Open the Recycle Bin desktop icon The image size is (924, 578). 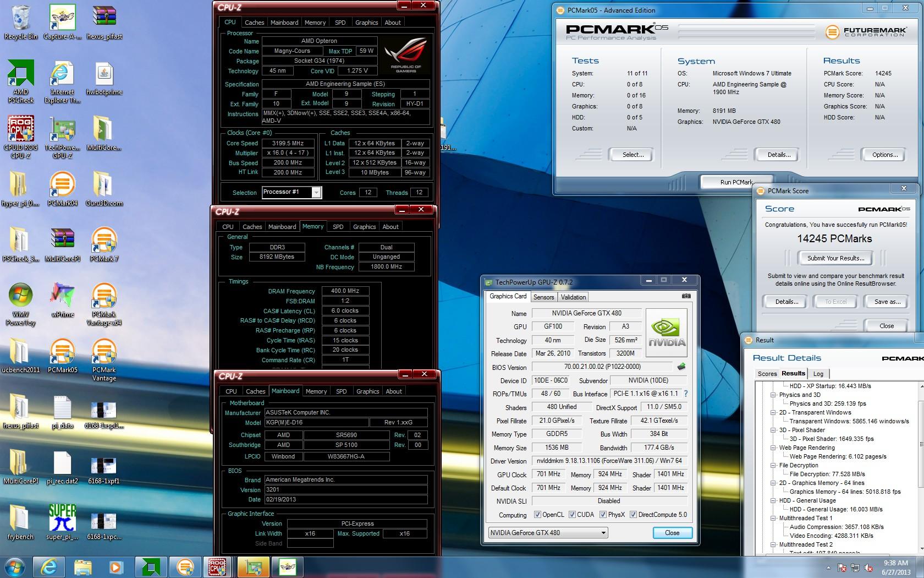20,22
